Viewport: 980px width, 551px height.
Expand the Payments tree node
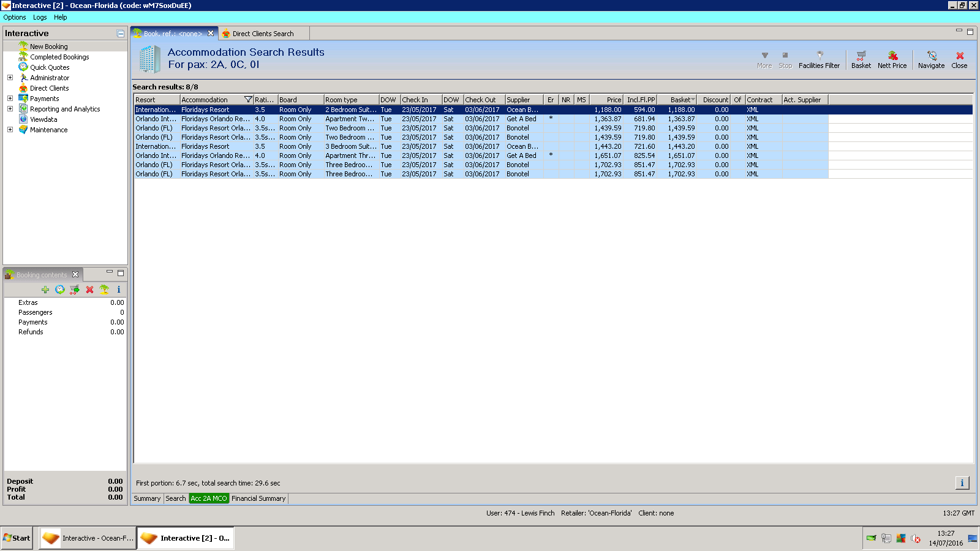tap(10, 99)
